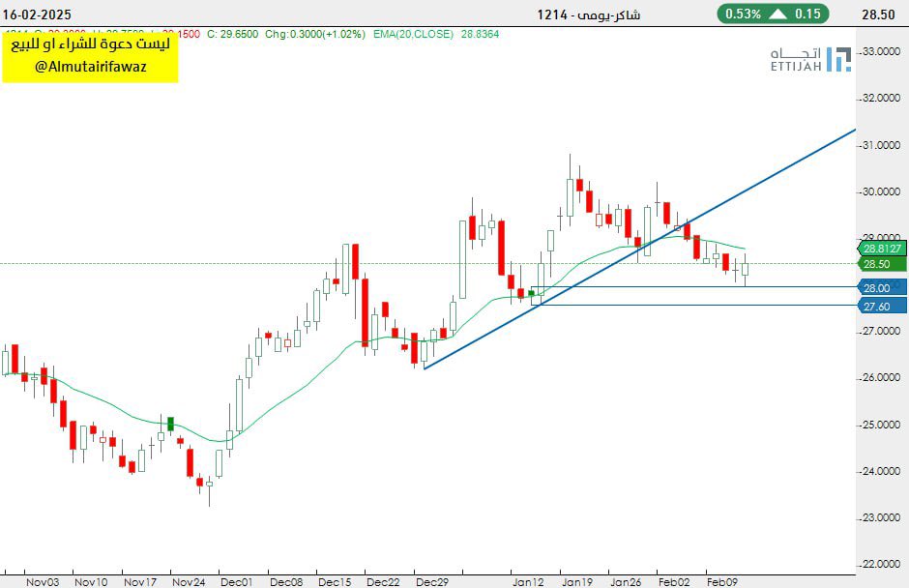Click the green 28.8127 EMA price tag
The width and height of the screenshot is (909, 588).
[x=882, y=249]
